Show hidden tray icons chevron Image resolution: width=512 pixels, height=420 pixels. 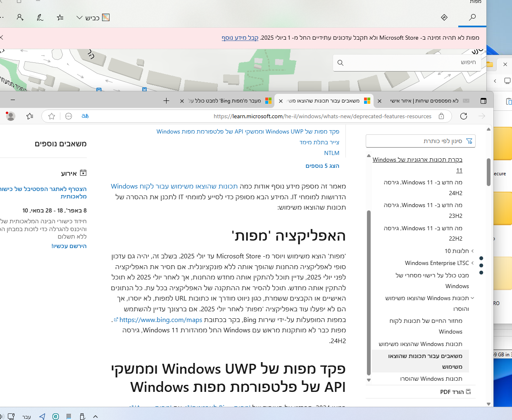point(95,416)
